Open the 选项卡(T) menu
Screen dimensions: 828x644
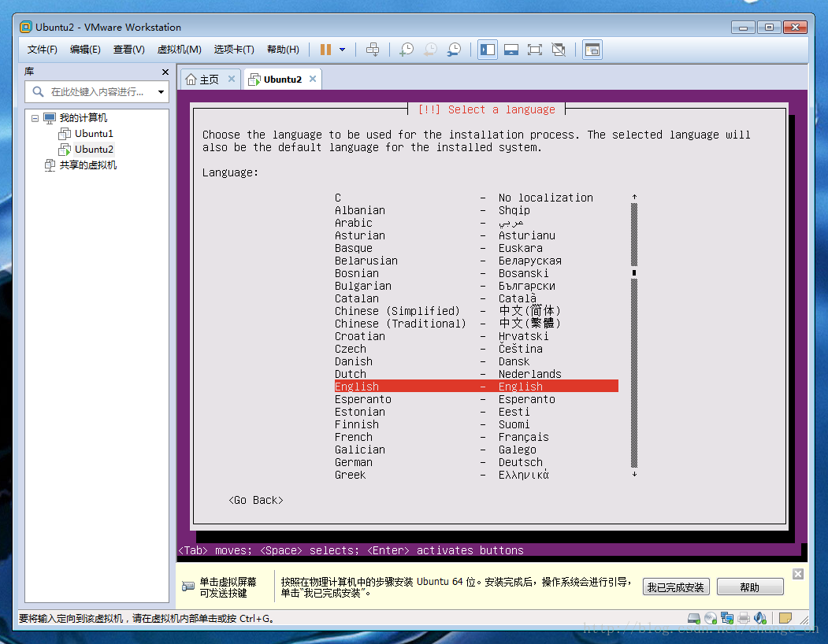tap(234, 50)
